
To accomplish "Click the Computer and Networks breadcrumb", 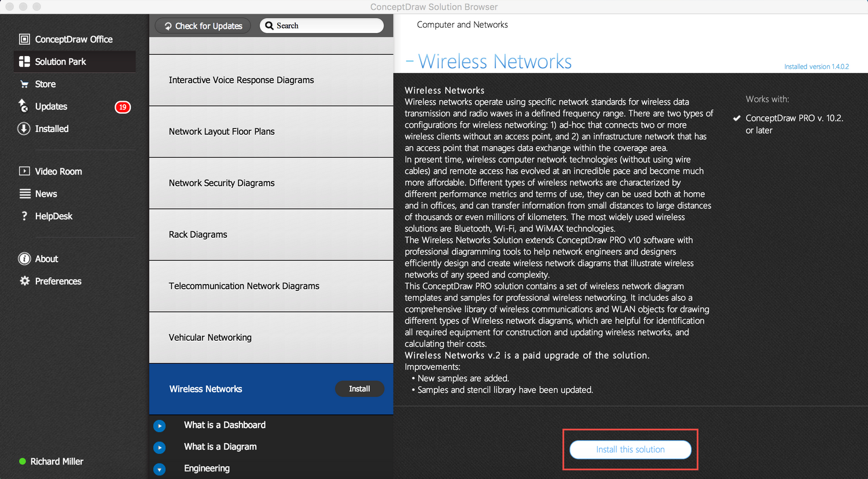I will (462, 25).
